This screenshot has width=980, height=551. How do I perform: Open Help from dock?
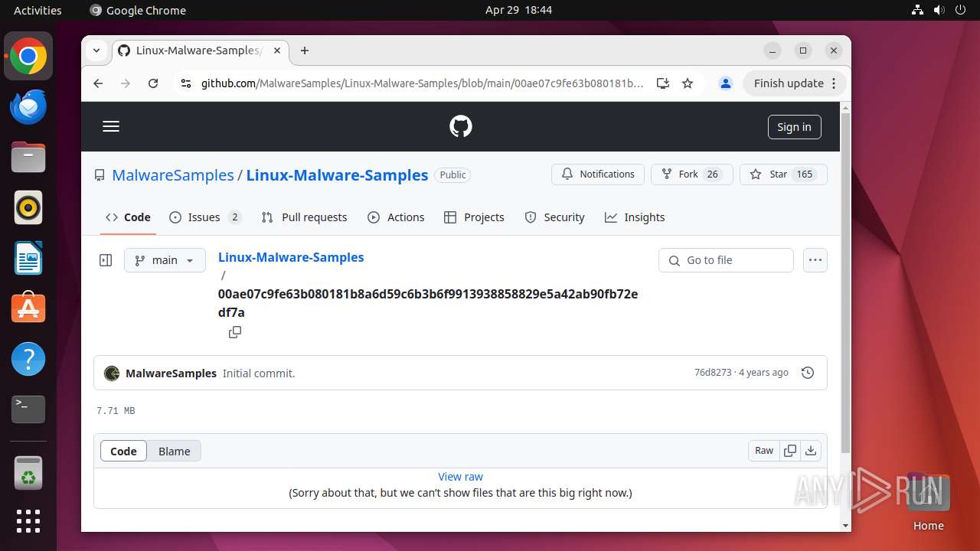(x=28, y=359)
